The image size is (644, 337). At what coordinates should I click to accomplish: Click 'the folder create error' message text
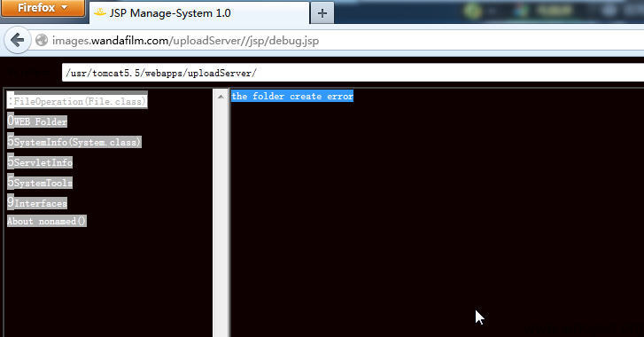[x=292, y=96]
